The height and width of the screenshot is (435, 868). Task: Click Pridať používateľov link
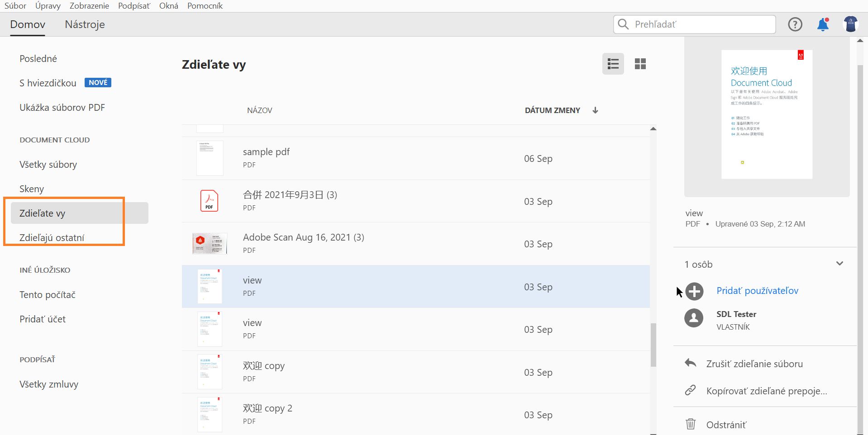pyautogui.click(x=757, y=291)
